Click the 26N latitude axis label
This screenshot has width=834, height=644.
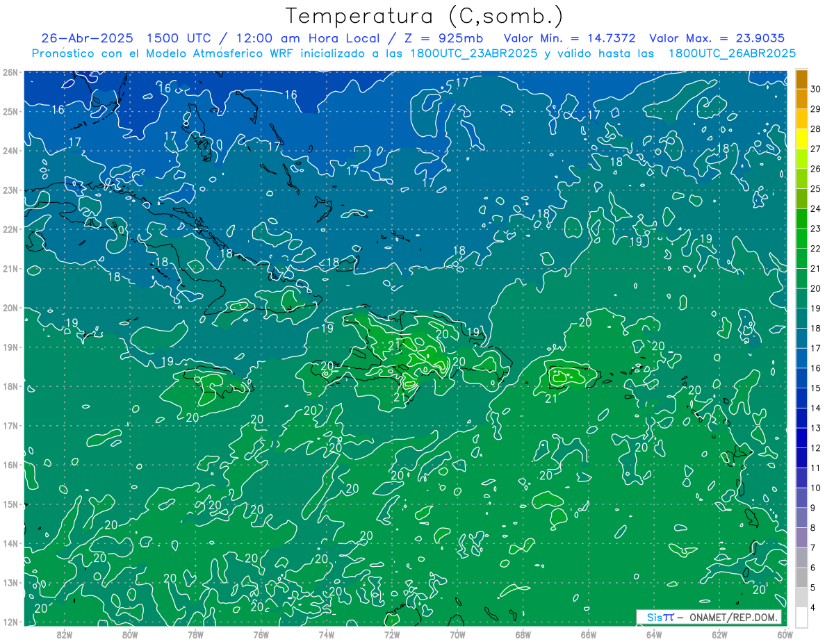tap(10, 72)
